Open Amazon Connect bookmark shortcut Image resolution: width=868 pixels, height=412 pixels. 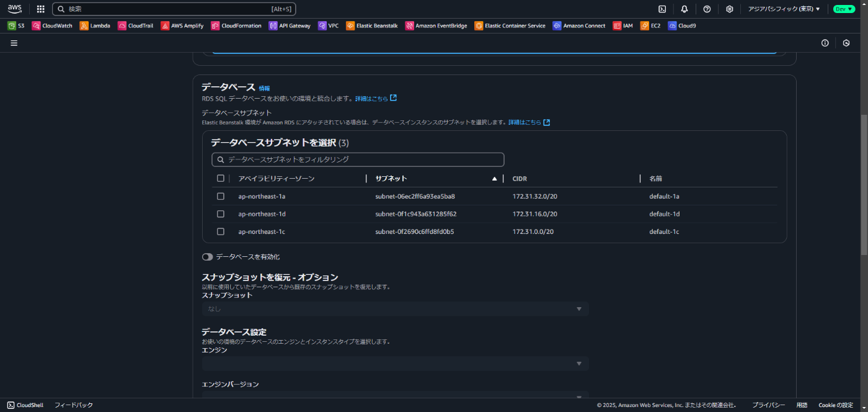[x=579, y=26]
